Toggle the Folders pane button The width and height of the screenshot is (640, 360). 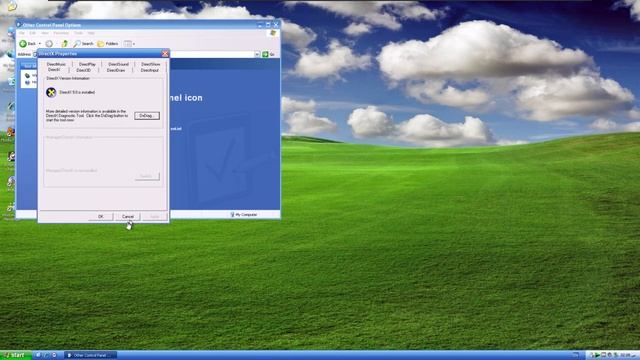point(108,43)
